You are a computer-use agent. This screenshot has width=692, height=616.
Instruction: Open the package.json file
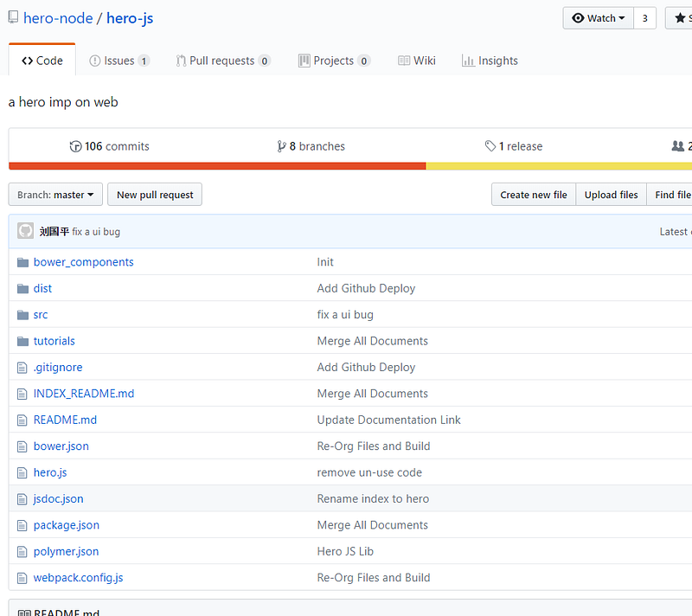(67, 525)
